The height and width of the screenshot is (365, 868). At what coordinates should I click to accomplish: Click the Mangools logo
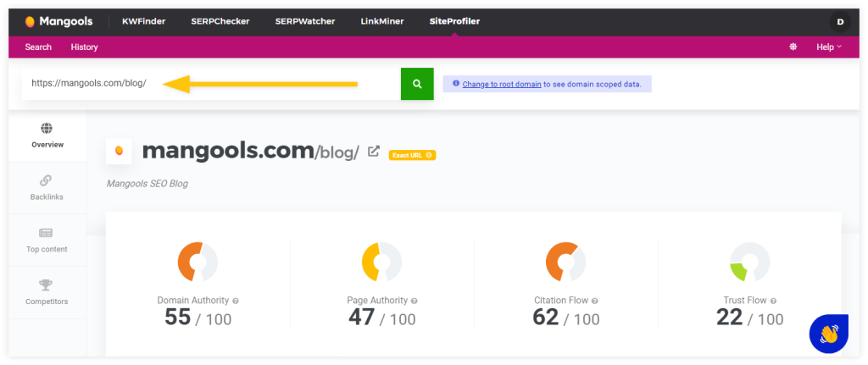(58, 21)
